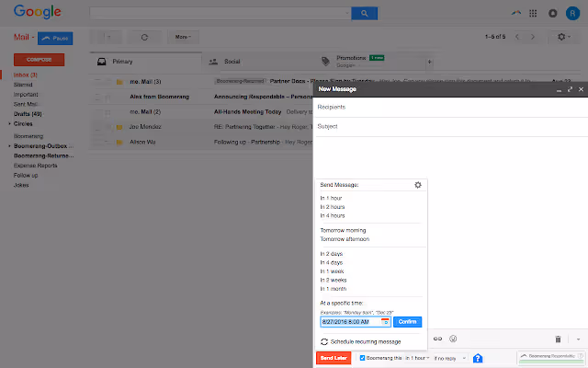Switch to Promotions tab
Screen dimensions: 588x368
coord(369,62)
